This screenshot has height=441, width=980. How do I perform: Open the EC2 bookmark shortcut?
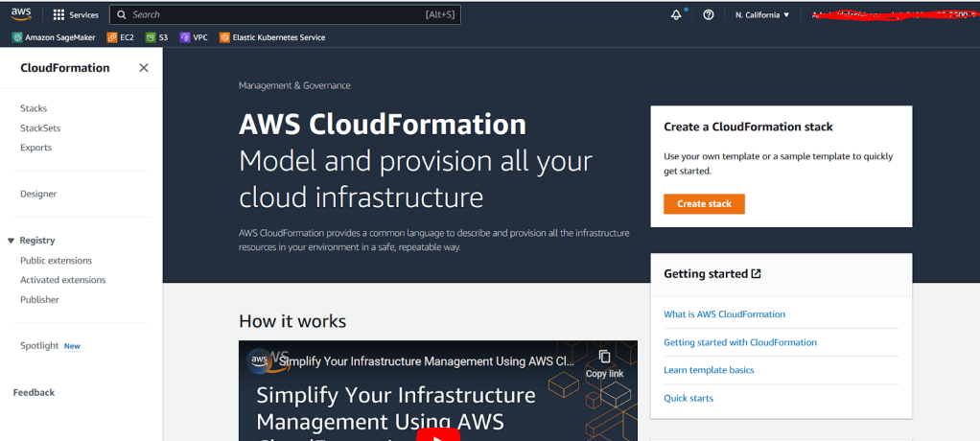click(x=120, y=37)
